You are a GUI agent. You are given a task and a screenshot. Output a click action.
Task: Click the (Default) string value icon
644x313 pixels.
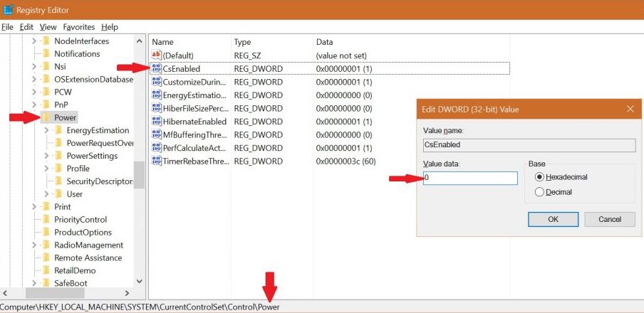point(157,55)
